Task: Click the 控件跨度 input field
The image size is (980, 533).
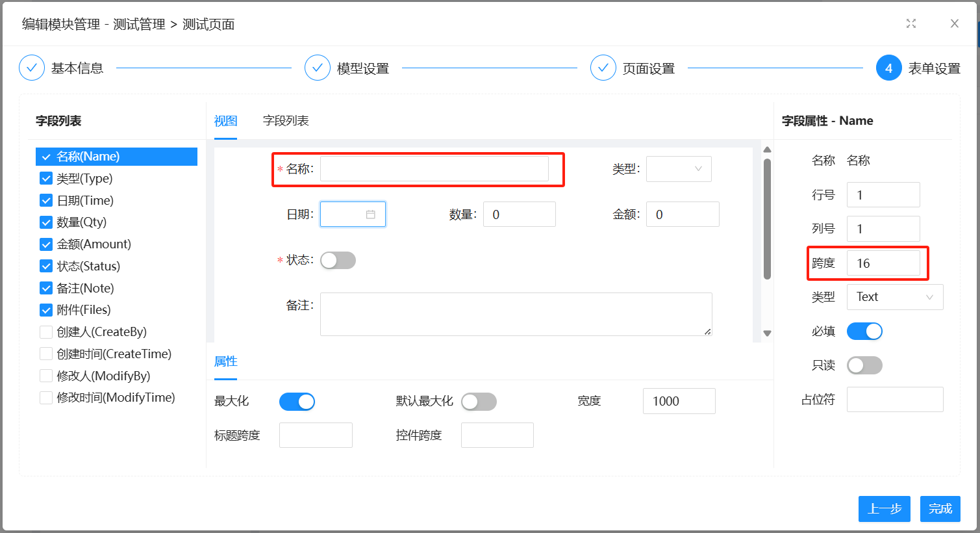Action: (x=497, y=435)
